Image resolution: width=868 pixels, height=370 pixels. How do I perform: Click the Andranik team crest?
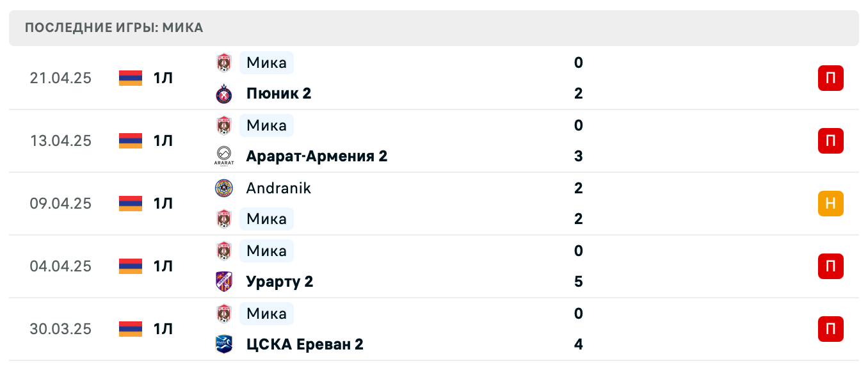(x=223, y=188)
